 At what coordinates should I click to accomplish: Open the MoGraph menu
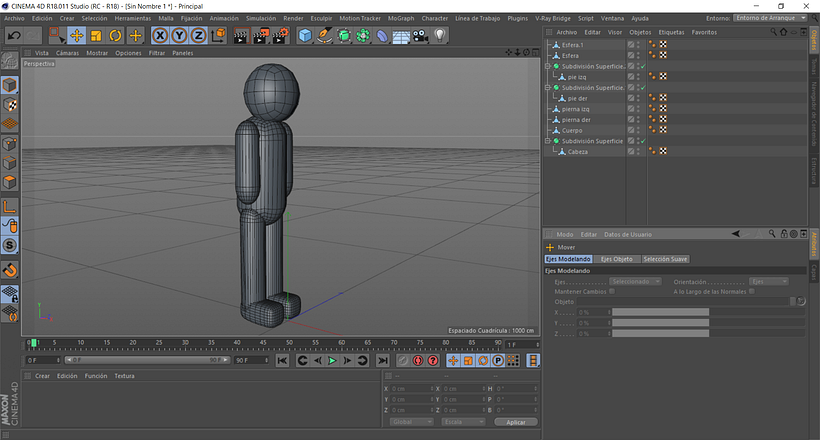coord(401,18)
